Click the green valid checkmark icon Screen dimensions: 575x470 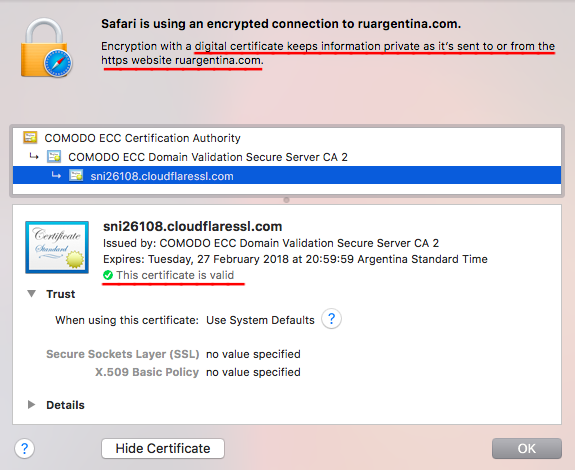point(108,275)
